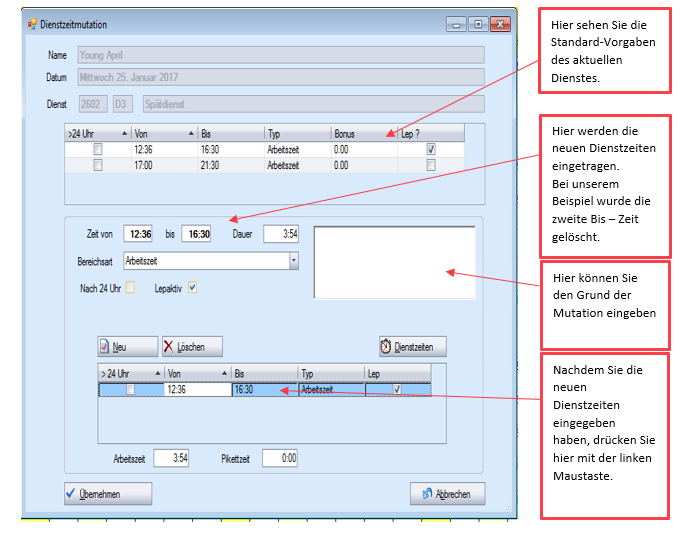Click the Bonus 0.00 cell in the 17:00 row
The image size is (687, 534).
coord(364,165)
